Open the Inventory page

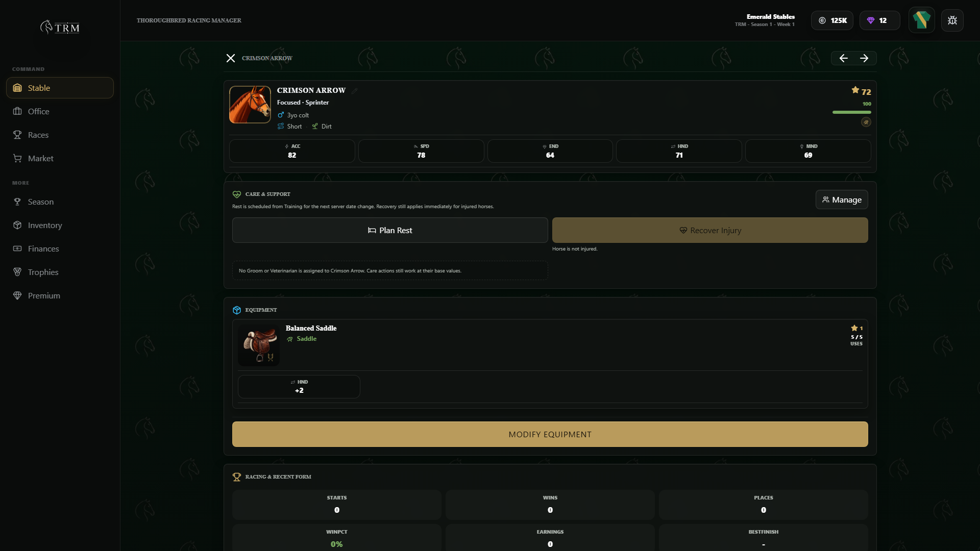coord(60,225)
